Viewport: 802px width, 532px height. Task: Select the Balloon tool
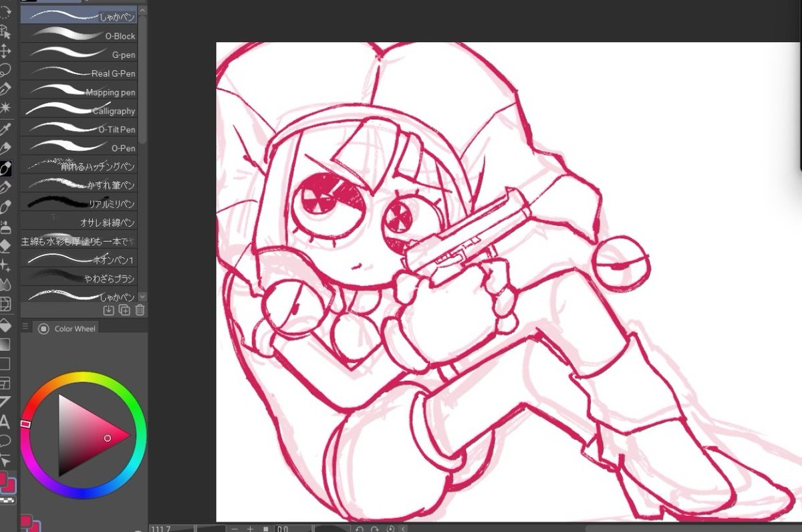pos(5,440)
